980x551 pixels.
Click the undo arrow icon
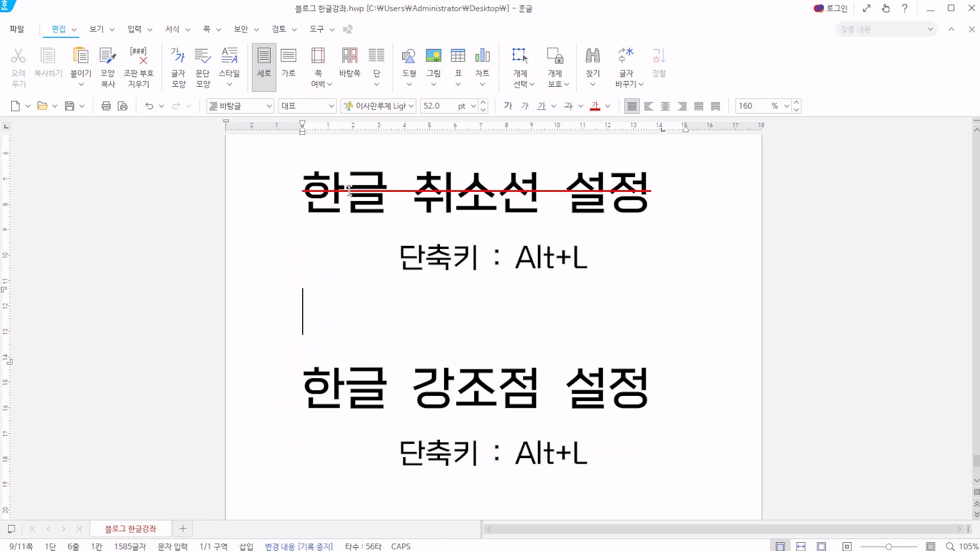[149, 106]
